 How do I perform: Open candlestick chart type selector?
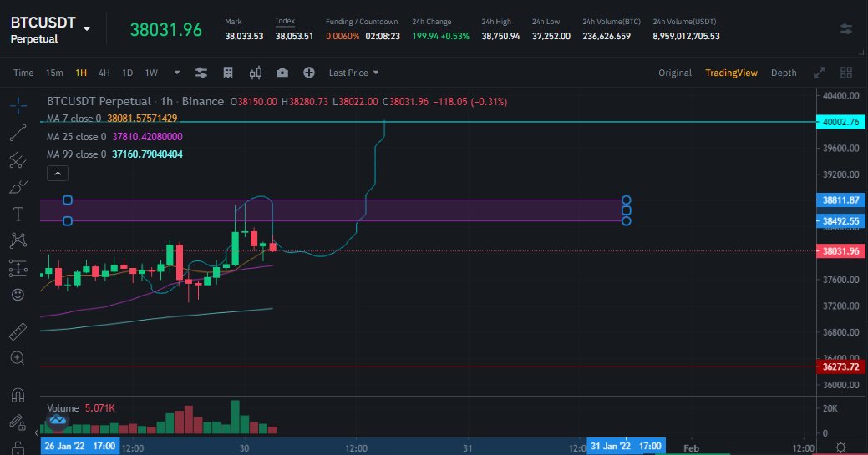[x=255, y=73]
